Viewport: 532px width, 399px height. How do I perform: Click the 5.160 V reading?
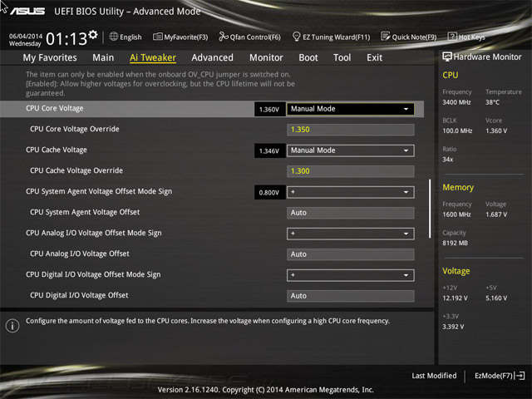[x=496, y=298]
